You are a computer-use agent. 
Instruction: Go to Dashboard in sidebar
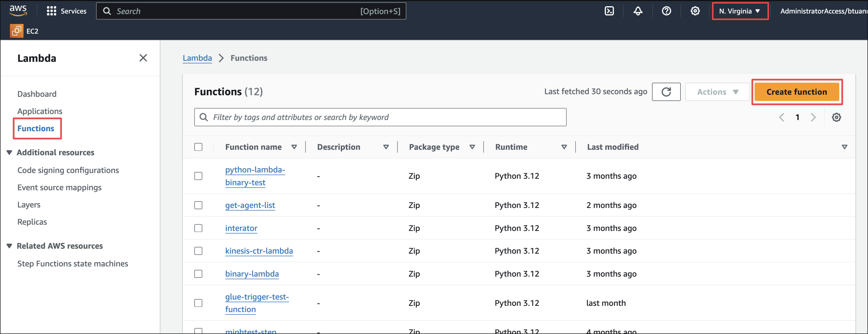(37, 94)
